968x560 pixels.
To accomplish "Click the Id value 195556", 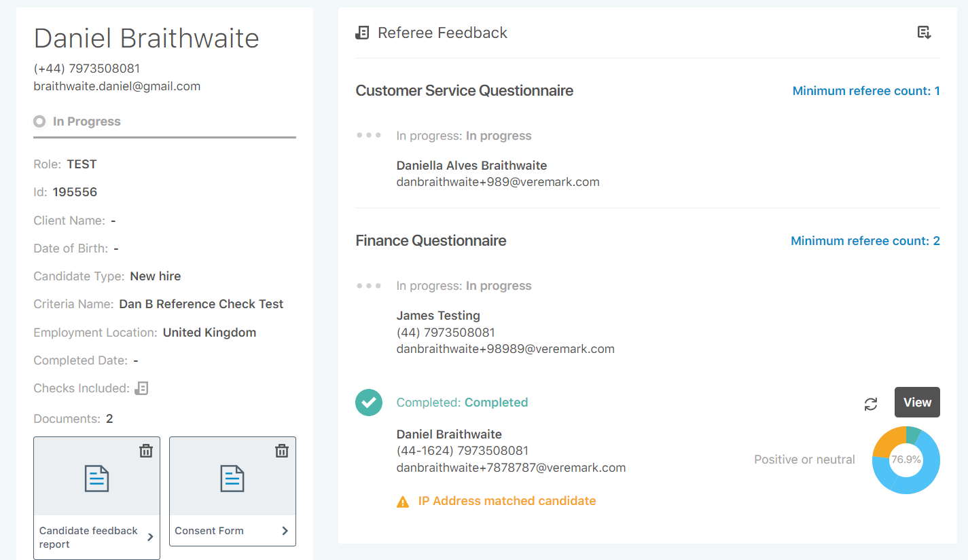I will pos(75,192).
